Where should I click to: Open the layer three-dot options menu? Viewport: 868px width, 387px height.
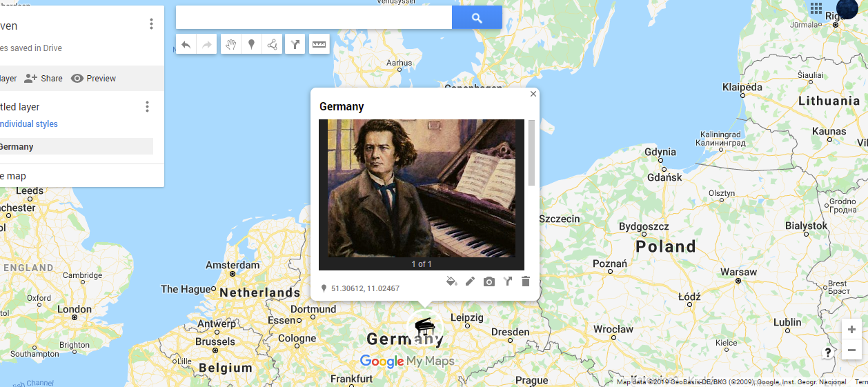[146, 107]
